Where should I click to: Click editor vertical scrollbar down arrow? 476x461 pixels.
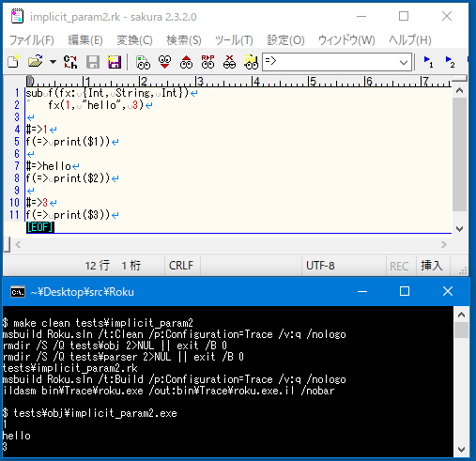point(459,229)
